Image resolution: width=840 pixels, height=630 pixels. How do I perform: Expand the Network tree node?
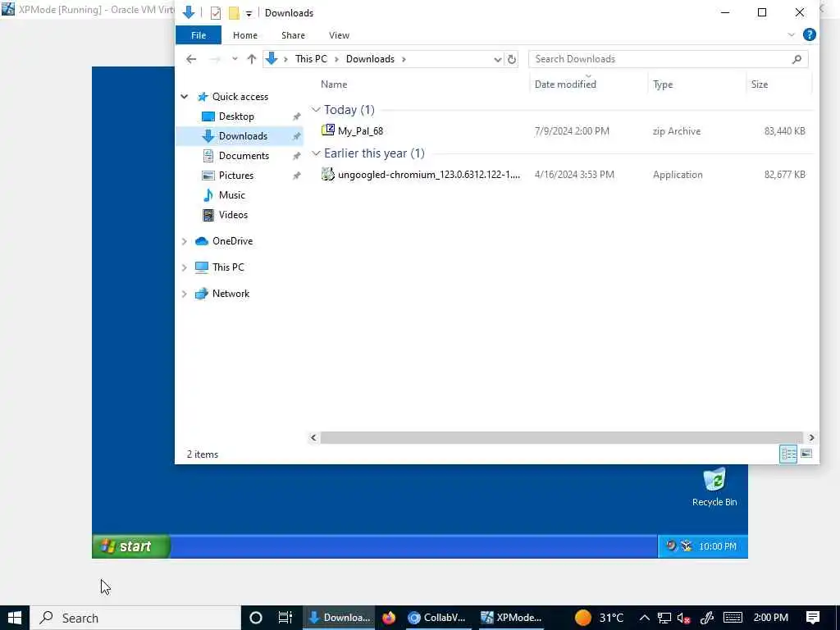(185, 294)
